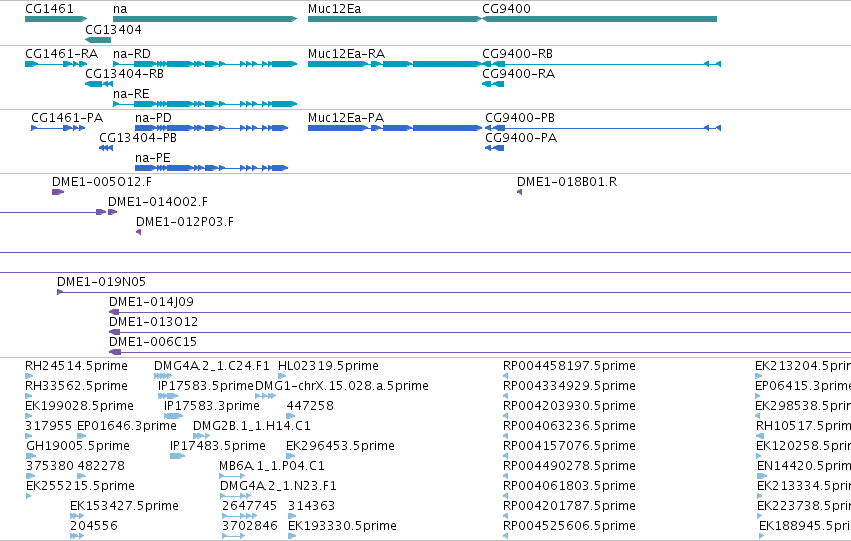The image size is (851, 541).
Task: Select the na gene label
Action: (120, 9)
